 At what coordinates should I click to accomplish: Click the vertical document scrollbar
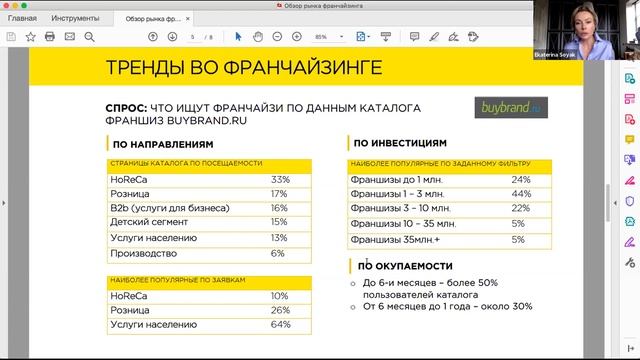coord(608,203)
